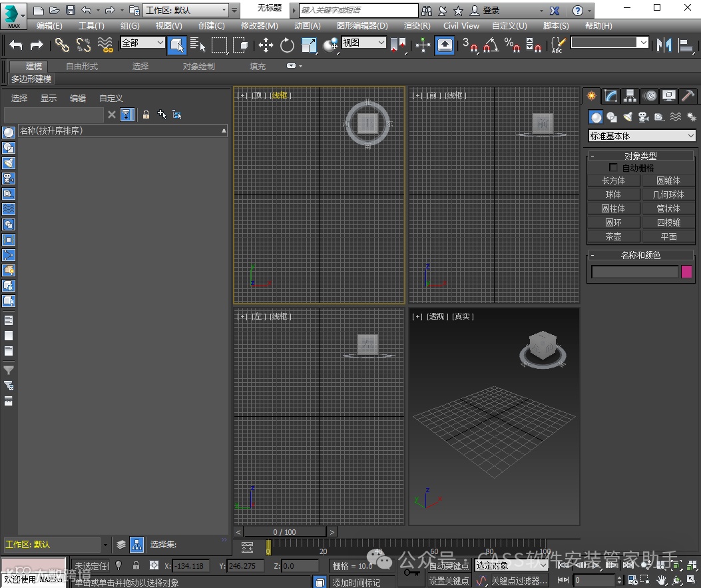Click the Select and Link chain icon
Image resolution: width=701 pixels, height=588 pixels.
(62, 45)
